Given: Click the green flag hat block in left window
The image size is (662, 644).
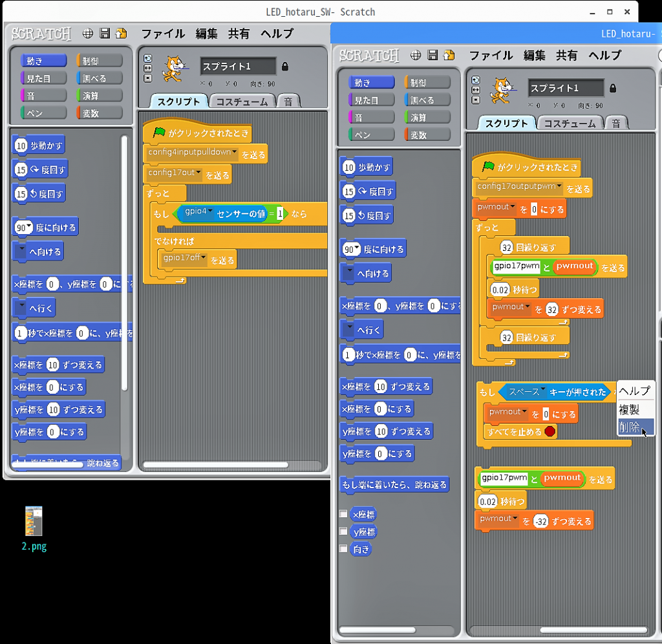Looking at the screenshot, I should coord(198,133).
